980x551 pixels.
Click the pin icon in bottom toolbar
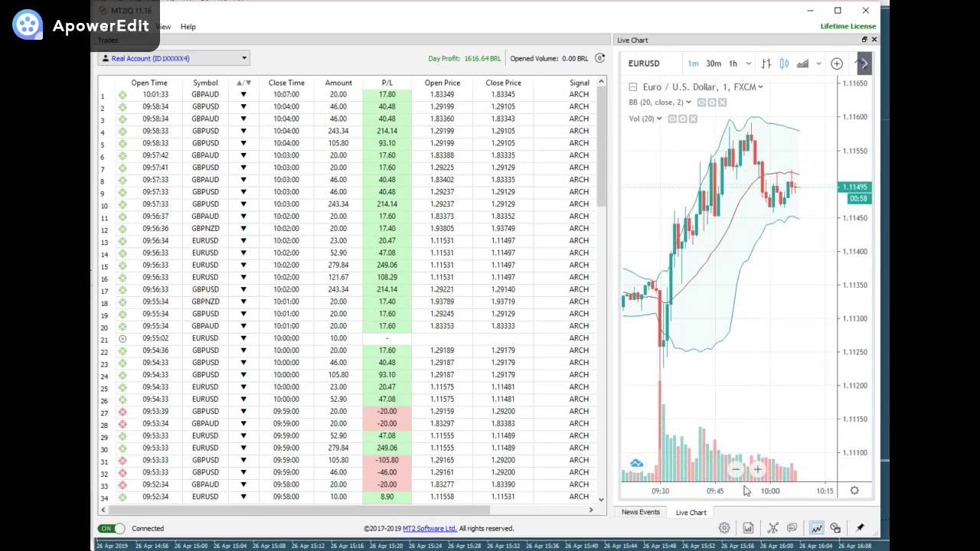tap(860, 528)
